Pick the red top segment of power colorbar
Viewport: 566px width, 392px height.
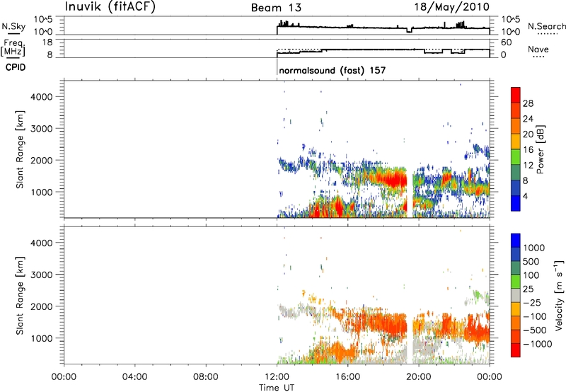tap(516, 96)
